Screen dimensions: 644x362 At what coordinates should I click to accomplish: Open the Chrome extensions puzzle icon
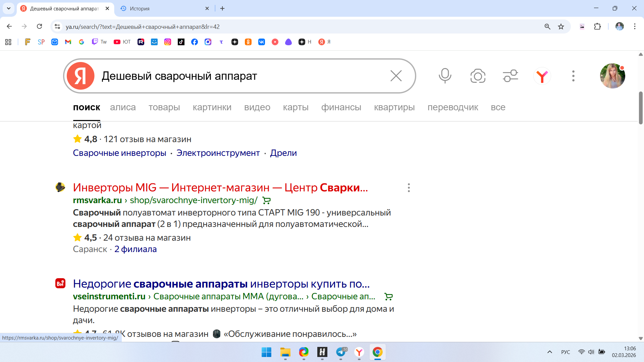(597, 26)
